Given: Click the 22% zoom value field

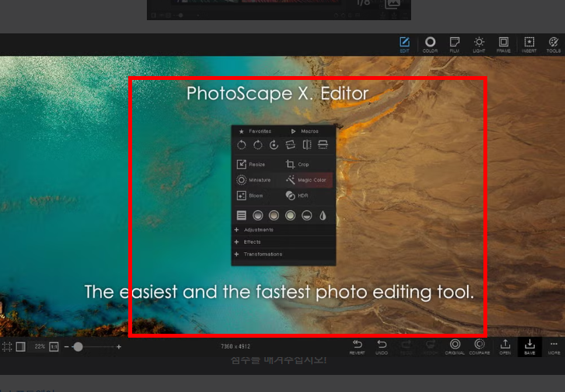Looking at the screenshot, I should pos(40,346).
